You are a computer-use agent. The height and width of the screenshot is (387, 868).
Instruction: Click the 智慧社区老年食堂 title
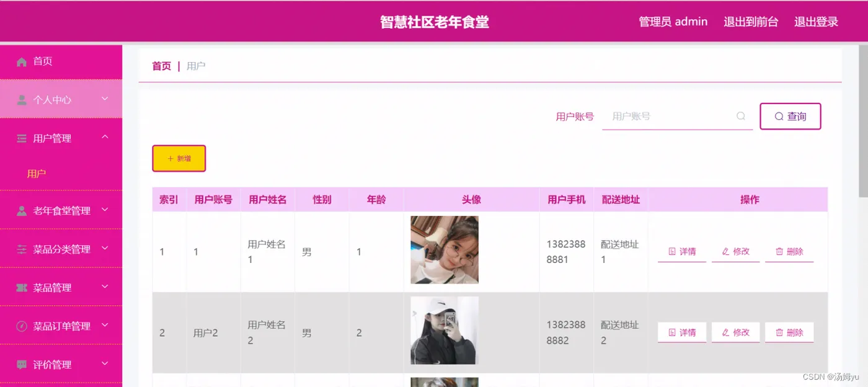coord(435,22)
